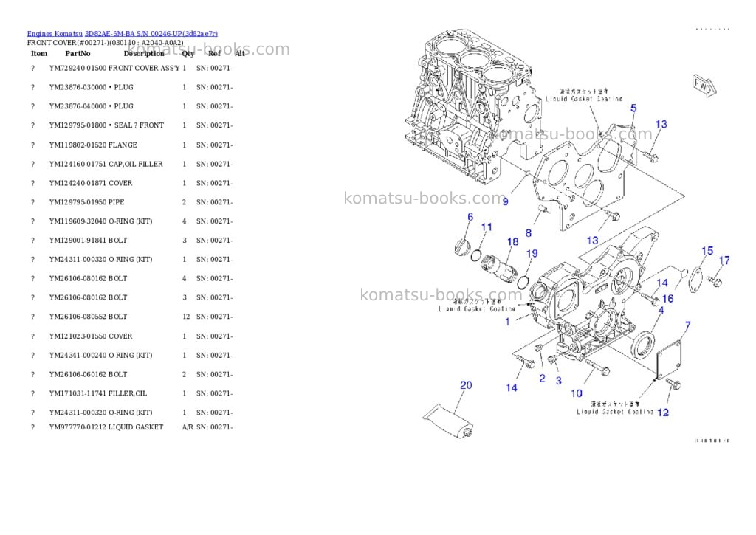Click the quantity 12 in the YM26106-080552 row
Screen dimensions: 756x535
[x=186, y=317]
